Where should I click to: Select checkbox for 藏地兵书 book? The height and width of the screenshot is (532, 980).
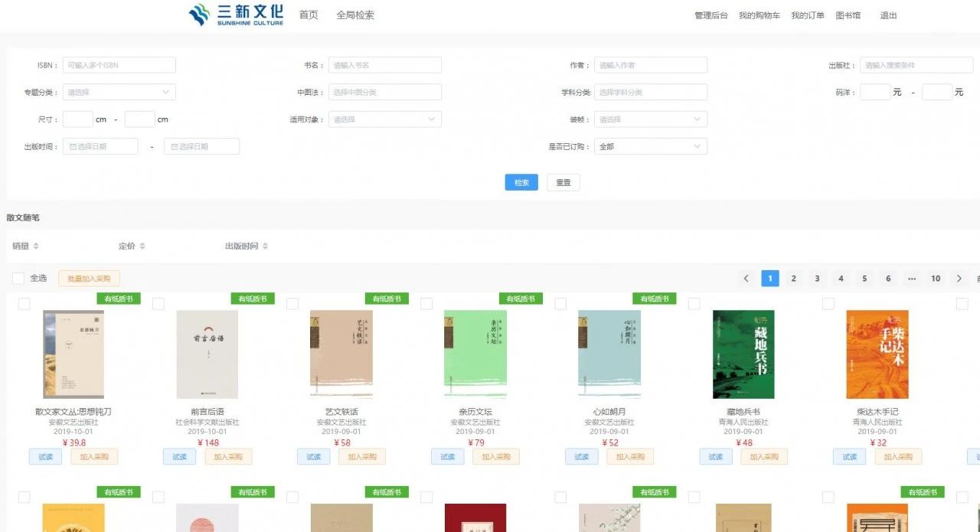point(694,304)
